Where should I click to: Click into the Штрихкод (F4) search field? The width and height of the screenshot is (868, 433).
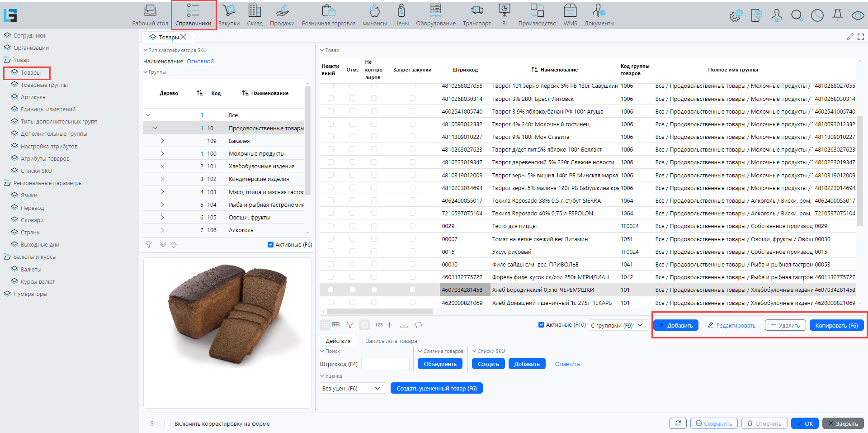(385, 364)
